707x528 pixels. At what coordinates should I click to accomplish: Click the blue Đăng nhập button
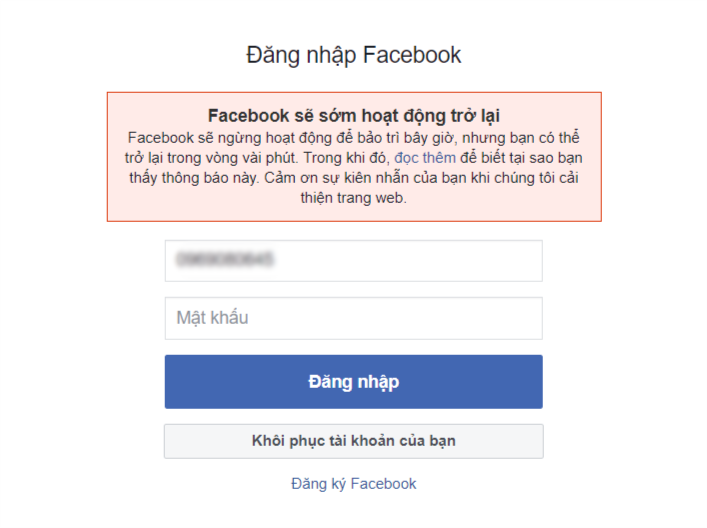[x=354, y=381]
